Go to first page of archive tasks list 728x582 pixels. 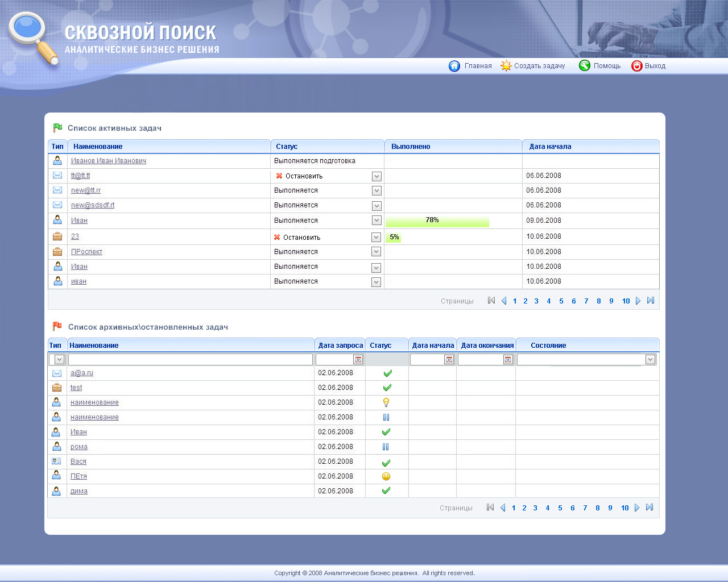coord(490,508)
